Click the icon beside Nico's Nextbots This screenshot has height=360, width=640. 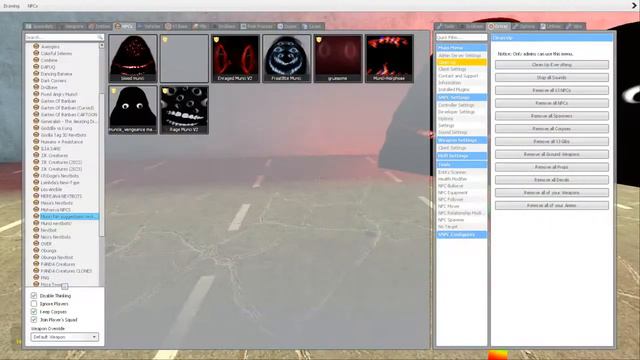pyautogui.click(x=36, y=237)
